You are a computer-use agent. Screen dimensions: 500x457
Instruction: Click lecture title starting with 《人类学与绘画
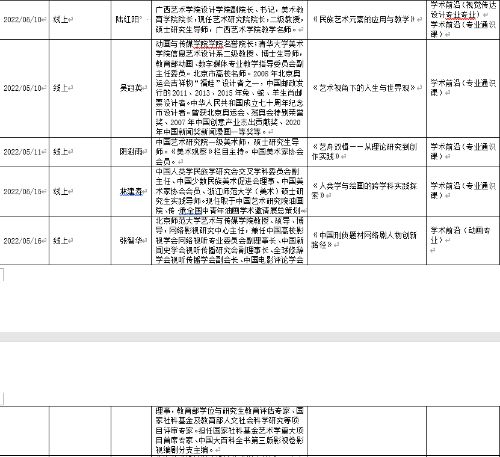pos(364,190)
